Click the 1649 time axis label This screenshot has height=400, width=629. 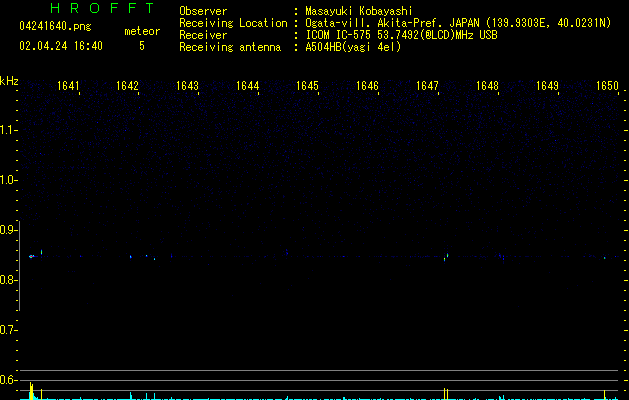pyautogui.click(x=547, y=86)
